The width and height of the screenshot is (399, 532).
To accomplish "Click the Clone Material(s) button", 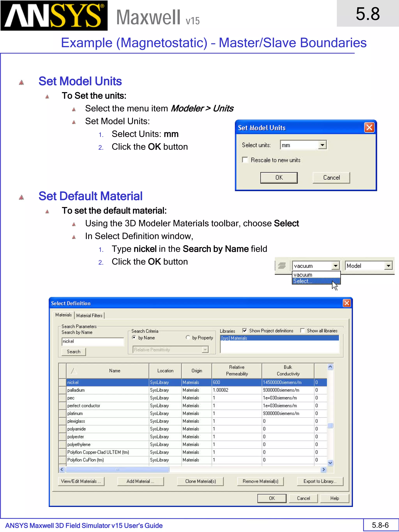I will point(200,481).
